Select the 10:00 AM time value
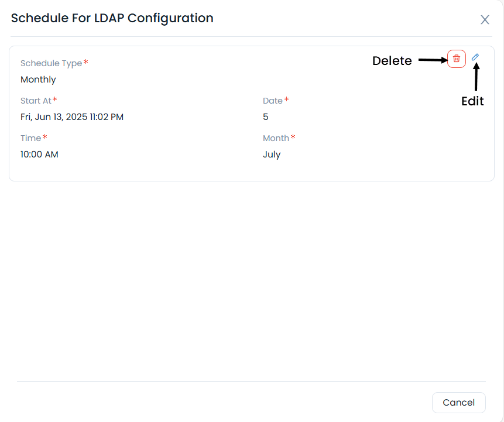Viewport: 504px width, 422px height. pos(39,155)
